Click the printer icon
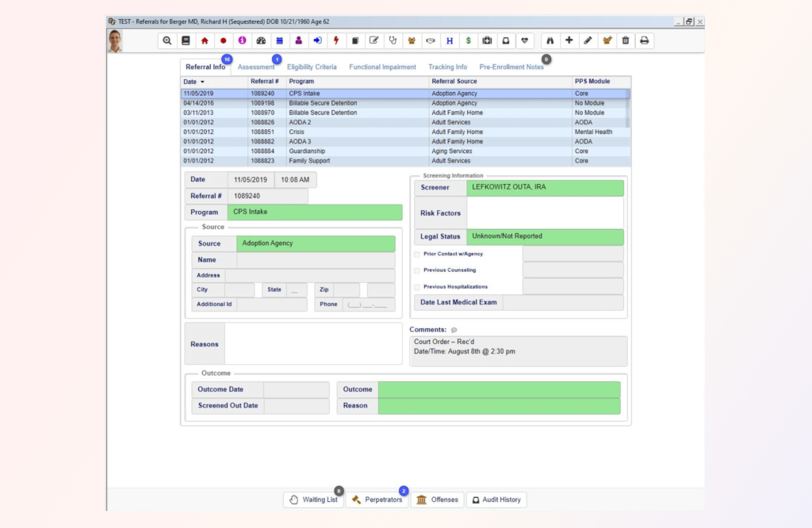812x528 pixels. [644, 40]
